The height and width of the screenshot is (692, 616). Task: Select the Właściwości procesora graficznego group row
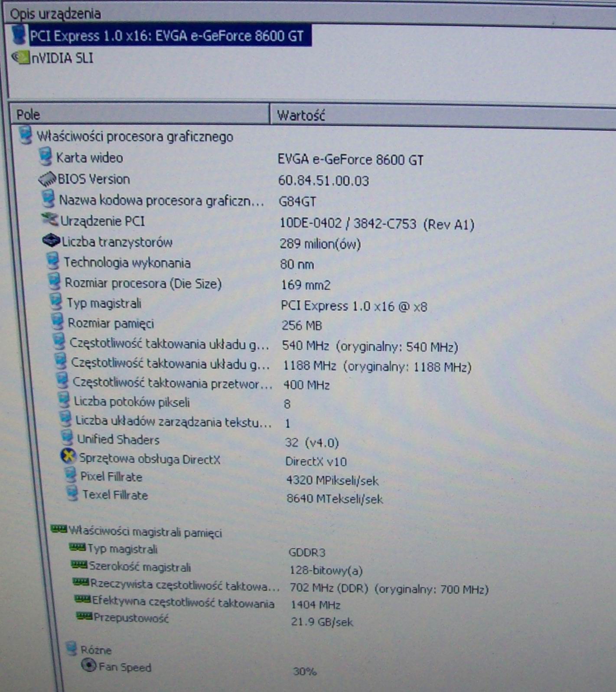pyautogui.click(x=135, y=137)
